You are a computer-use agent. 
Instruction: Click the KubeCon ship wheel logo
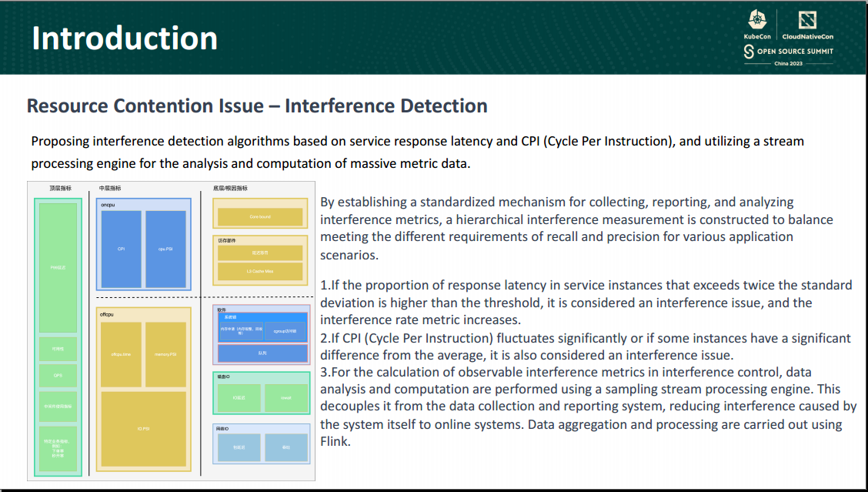757,18
